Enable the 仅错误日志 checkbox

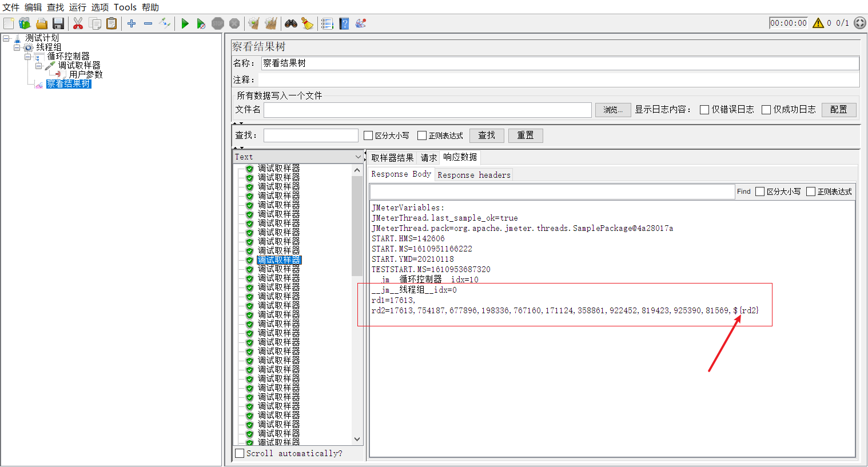pos(704,109)
